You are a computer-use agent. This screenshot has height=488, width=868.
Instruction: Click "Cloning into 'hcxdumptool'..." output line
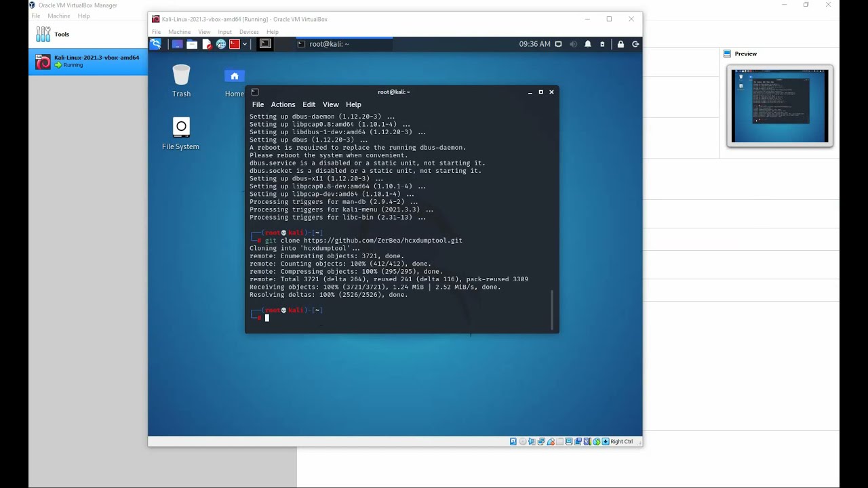tap(305, 248)
